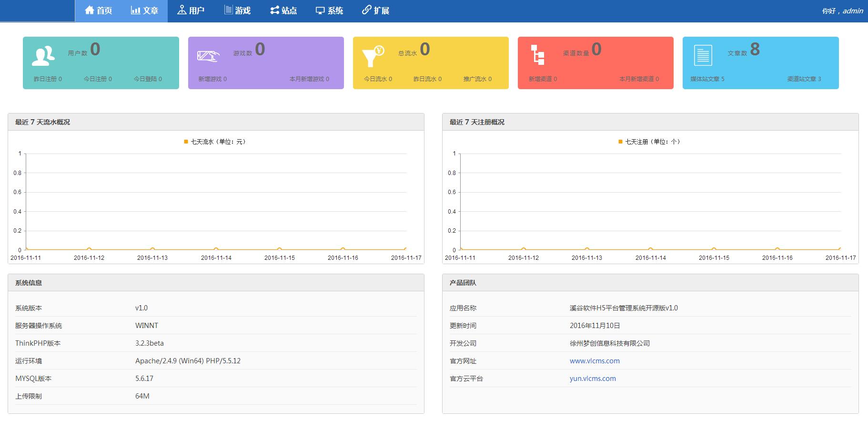Click the bar chart icon beside 文章

135,10
